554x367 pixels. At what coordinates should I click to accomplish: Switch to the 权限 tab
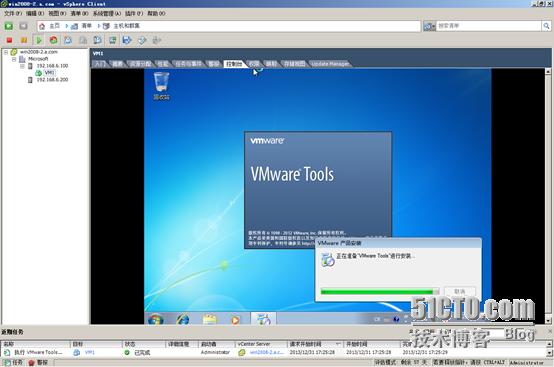[x=254, y=64]
